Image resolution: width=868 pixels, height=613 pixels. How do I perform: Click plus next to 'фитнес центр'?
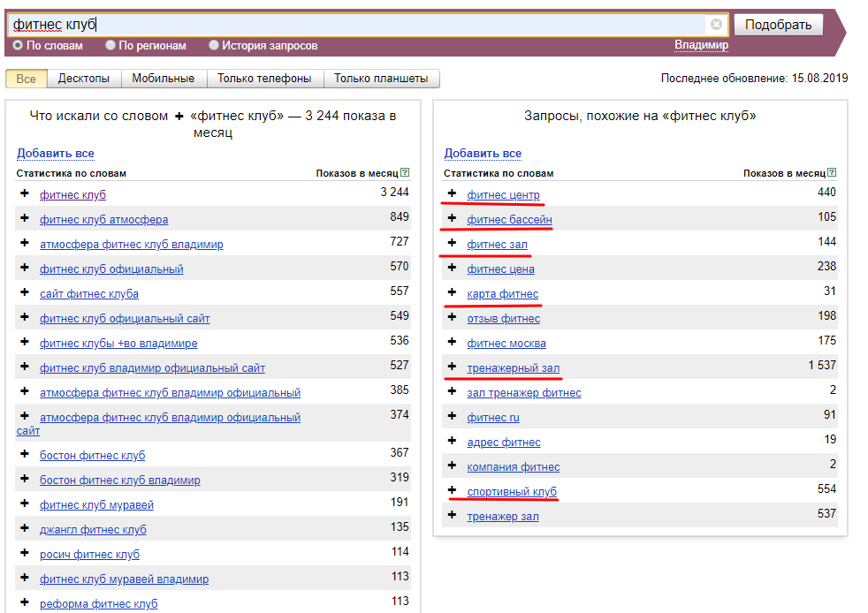point(452,193)
